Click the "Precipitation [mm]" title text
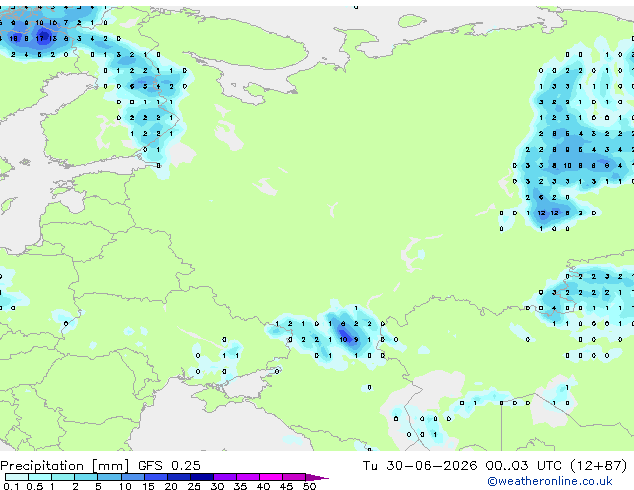 click(x=65, y=466)
